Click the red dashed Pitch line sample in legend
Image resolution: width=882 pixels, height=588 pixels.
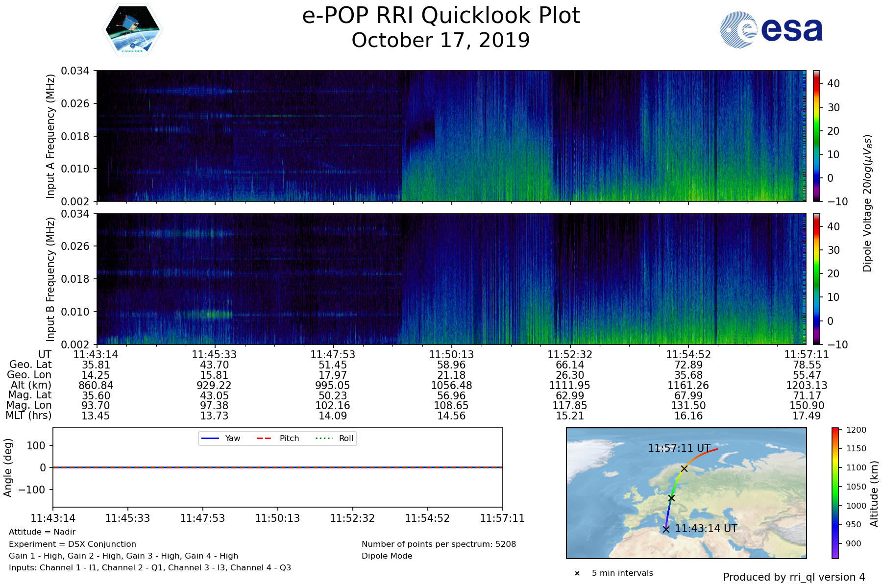(x=264, y=438)
